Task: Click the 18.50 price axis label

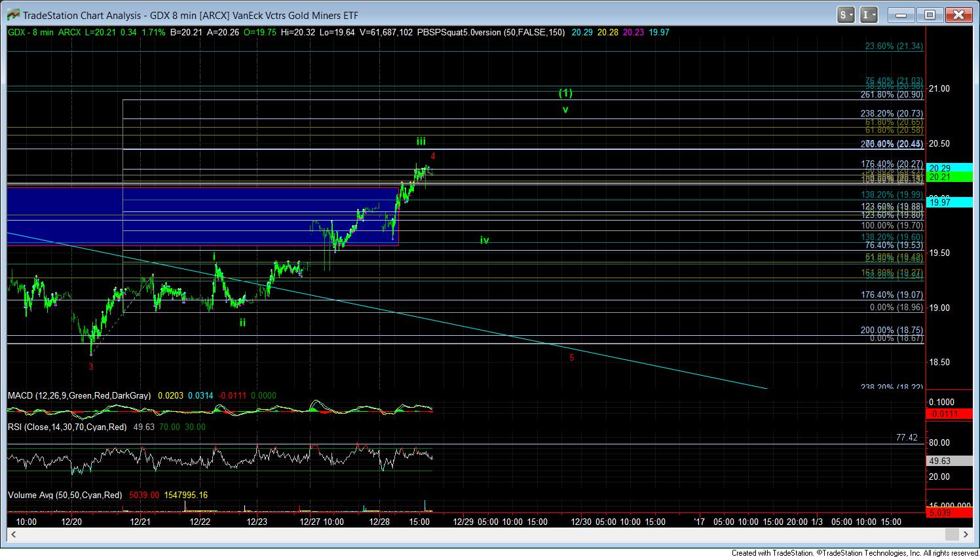Action: tap(939, 362)
